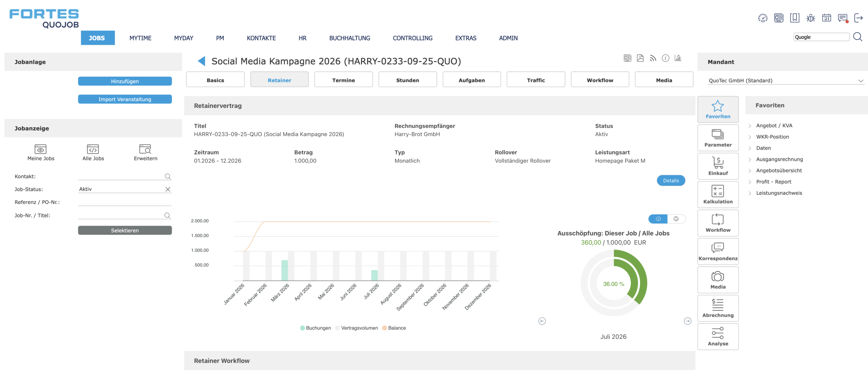
Task: Open the Kalkulation sidebar icon
Action: (x=718, y=194)
